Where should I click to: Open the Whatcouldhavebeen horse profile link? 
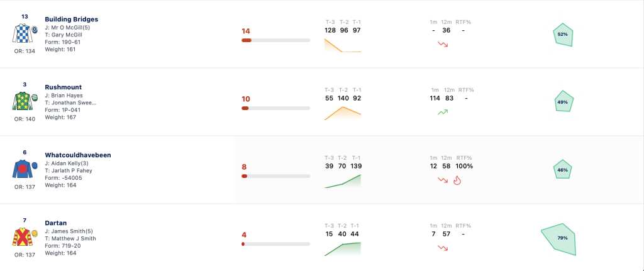tap(78, 155)
